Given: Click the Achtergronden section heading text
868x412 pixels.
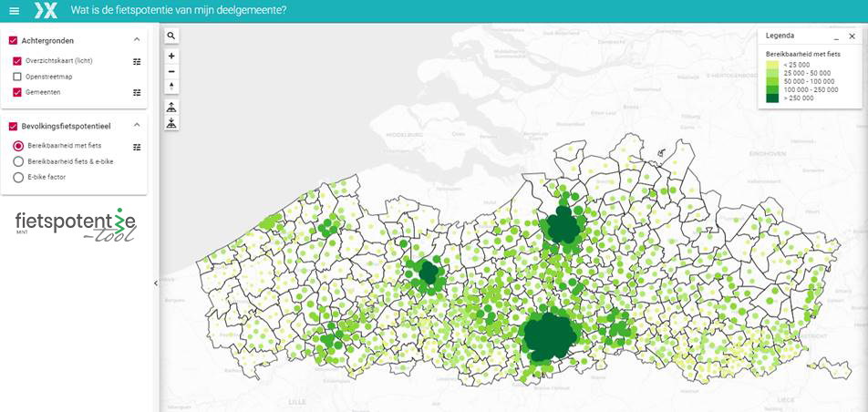Looking at the screenshot, I should 47,40.
